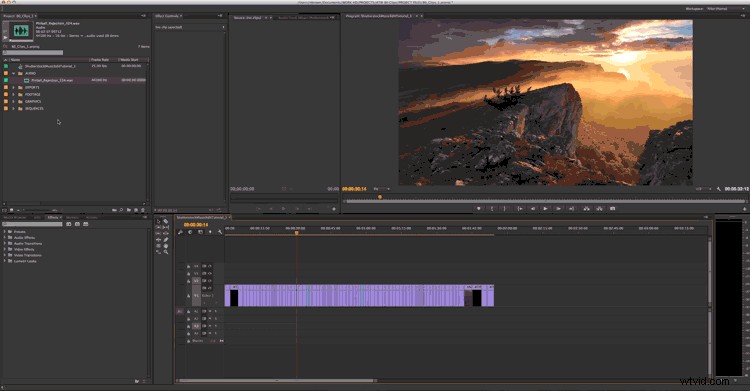Viewport: 750px width, 391px height.
Task: Expand the Video Effects folder
Action: click(5, 249)
